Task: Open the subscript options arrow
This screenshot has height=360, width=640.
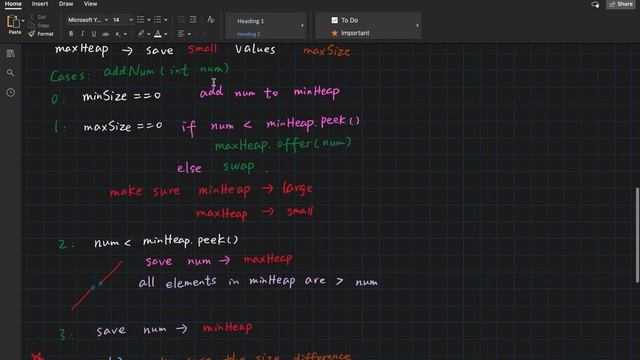Action: [125, 34]
